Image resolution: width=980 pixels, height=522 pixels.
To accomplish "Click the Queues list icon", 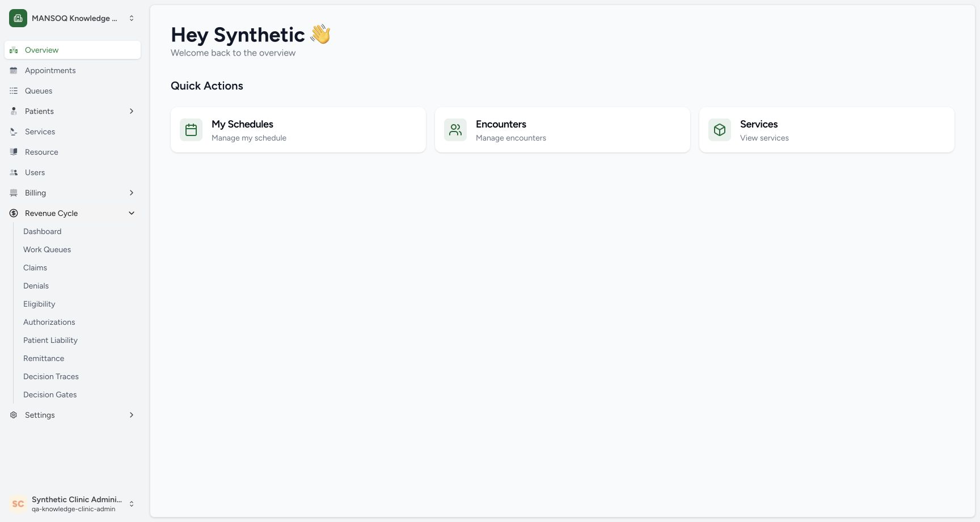I will coord(14,91).
